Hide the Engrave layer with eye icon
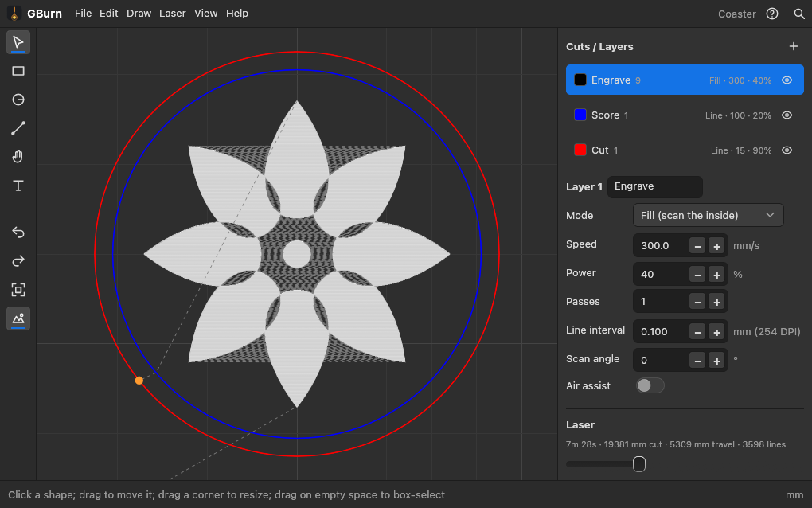This screenshot has width=812, height=508. 787,80
